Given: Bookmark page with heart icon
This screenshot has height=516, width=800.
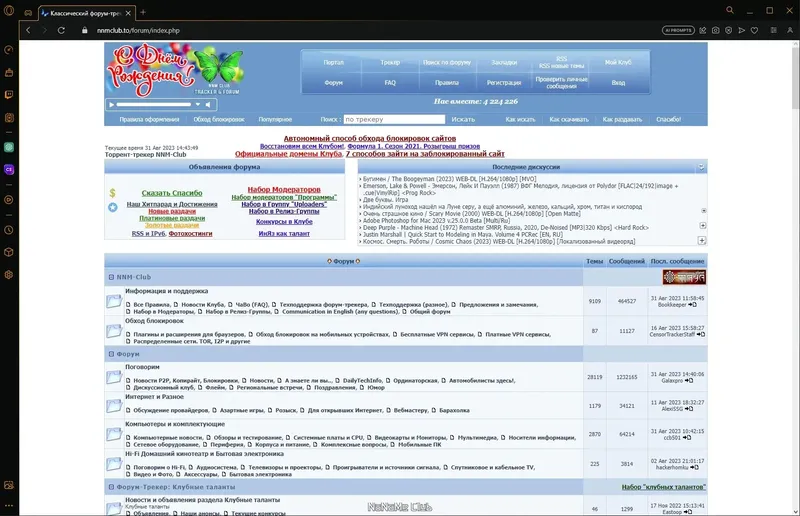Looking at the screenshot, I should pos(754,30).
